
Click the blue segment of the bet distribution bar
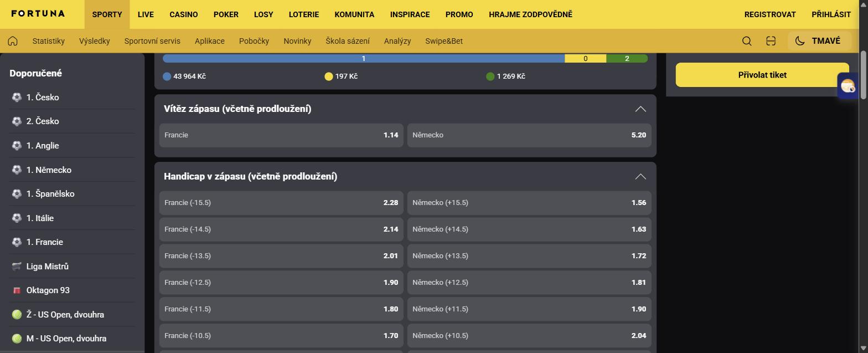[364, 58]
